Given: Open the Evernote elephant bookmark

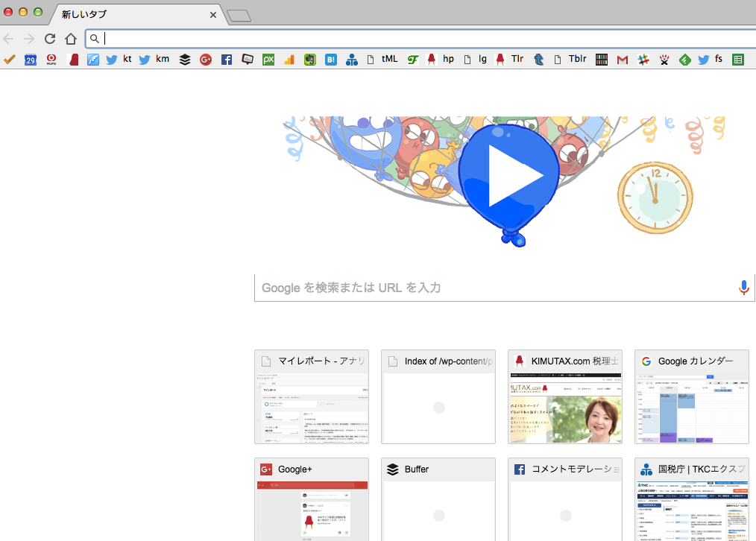Looking at the screenshot, I should [310, 60].
